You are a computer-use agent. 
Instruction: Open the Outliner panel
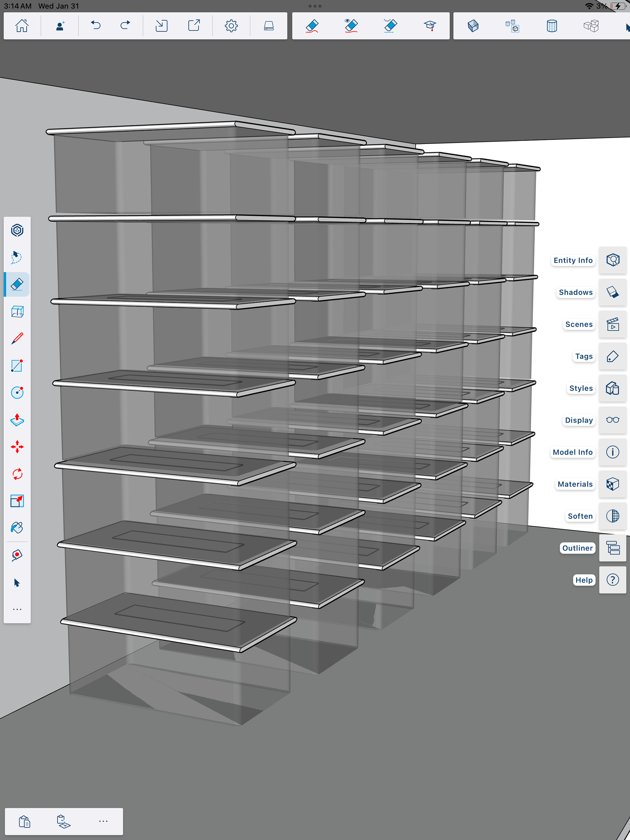coord(613,548)
